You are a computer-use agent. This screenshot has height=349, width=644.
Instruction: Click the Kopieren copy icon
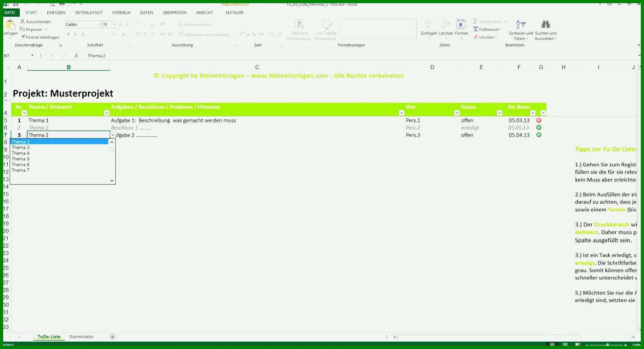[23, 29]
